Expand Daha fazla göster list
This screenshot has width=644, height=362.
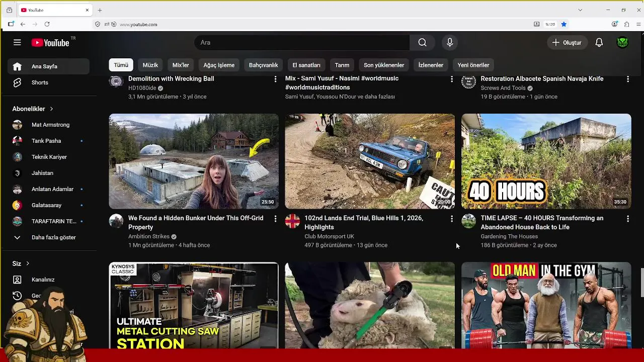(48, 237)
